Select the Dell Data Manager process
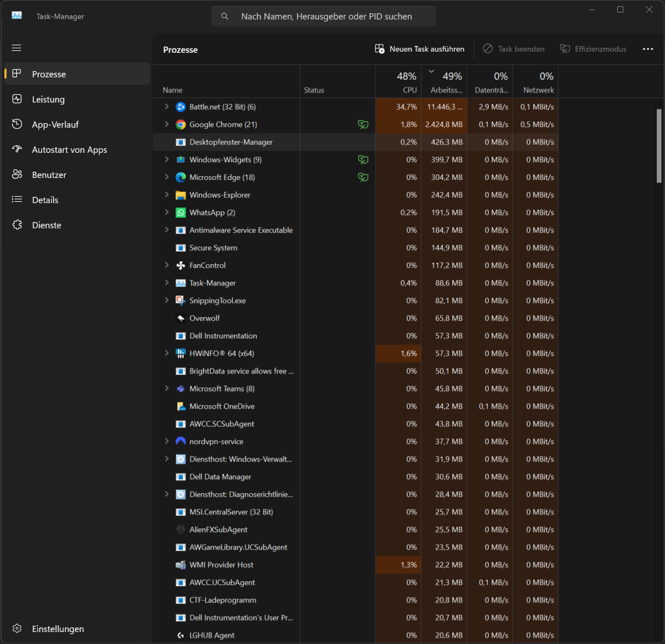The image size is (665, 644). click(355, 477)
